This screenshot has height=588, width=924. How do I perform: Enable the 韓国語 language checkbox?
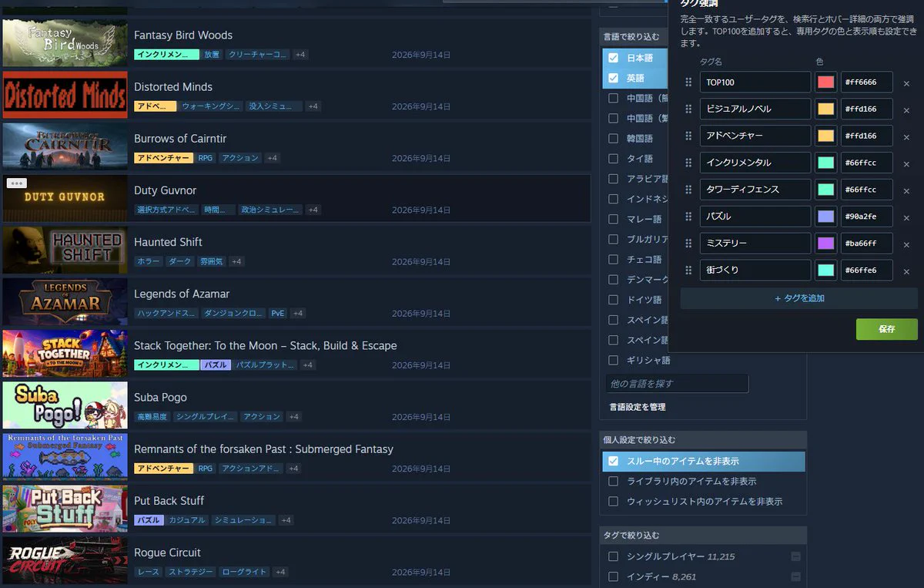(613, 139)
